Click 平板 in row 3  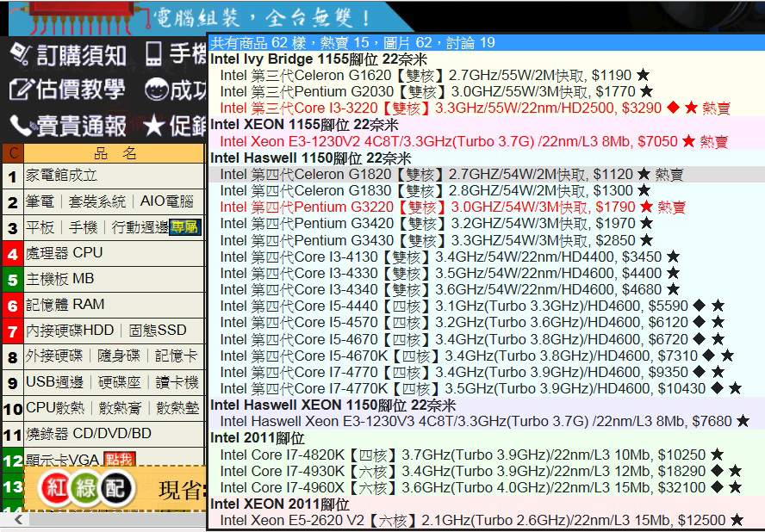pos(40,227)
